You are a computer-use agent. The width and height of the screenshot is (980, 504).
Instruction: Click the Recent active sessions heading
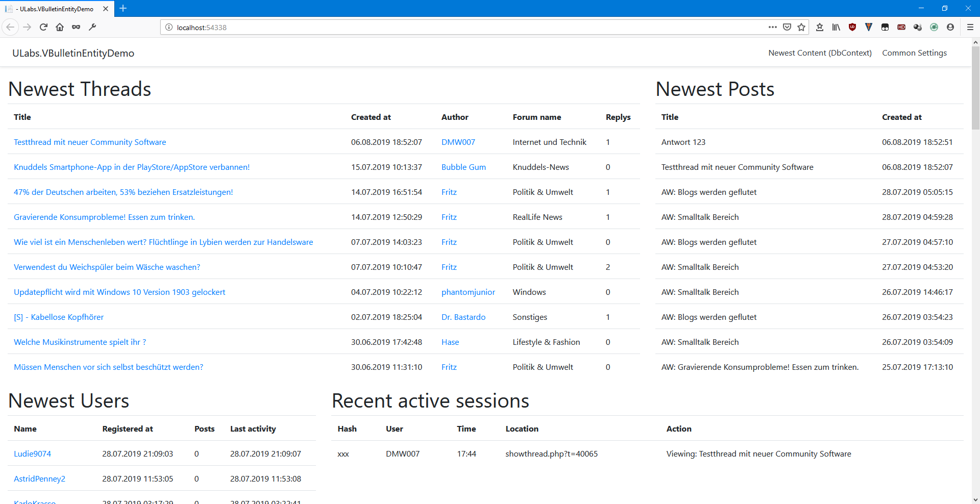tap(430, 401)
